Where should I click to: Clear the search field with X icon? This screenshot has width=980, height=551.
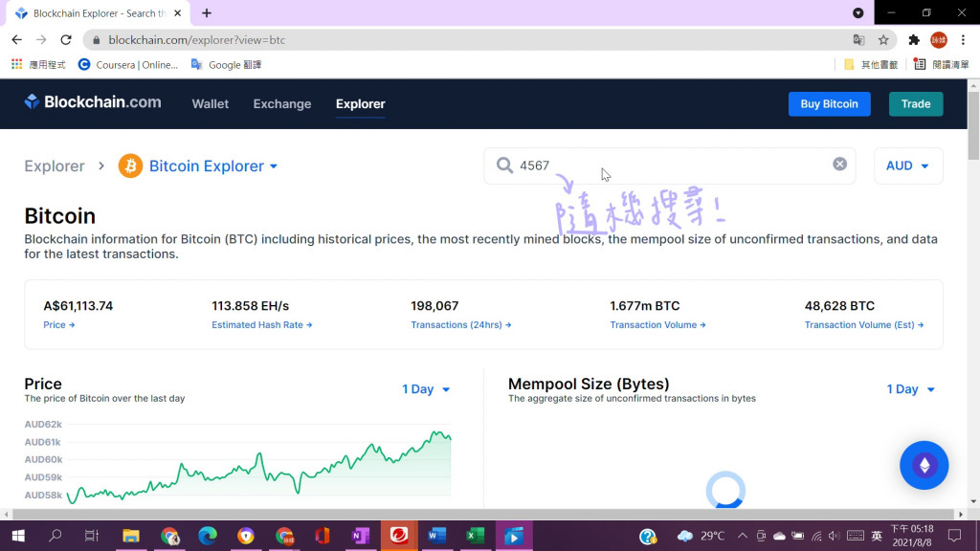click(839, 164)
